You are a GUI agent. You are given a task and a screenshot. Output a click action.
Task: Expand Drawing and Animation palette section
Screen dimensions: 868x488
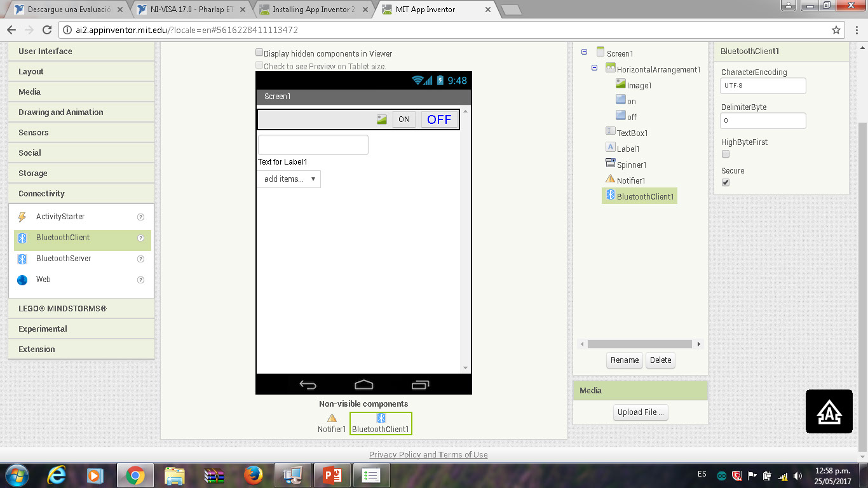point(81,112)
